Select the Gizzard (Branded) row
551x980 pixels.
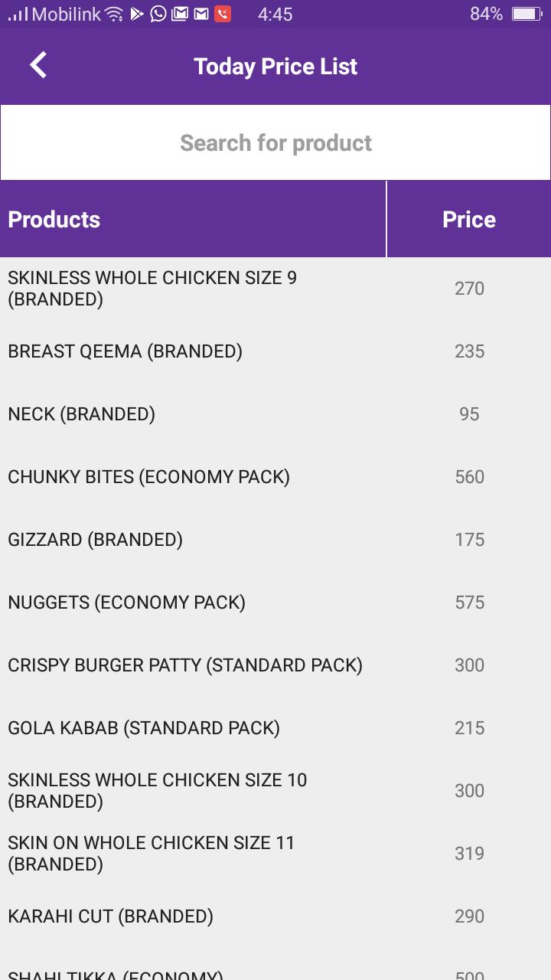pyautogui.click(x=275, y=540)
